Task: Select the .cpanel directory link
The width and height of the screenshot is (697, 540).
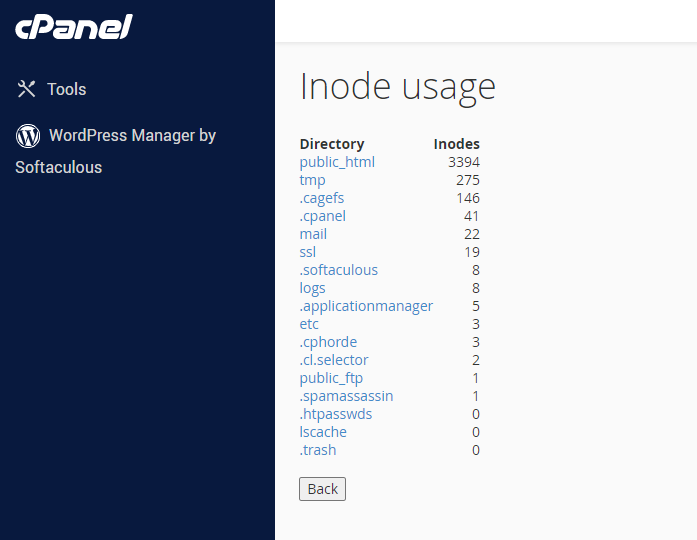Action: [x=322, y=216]
